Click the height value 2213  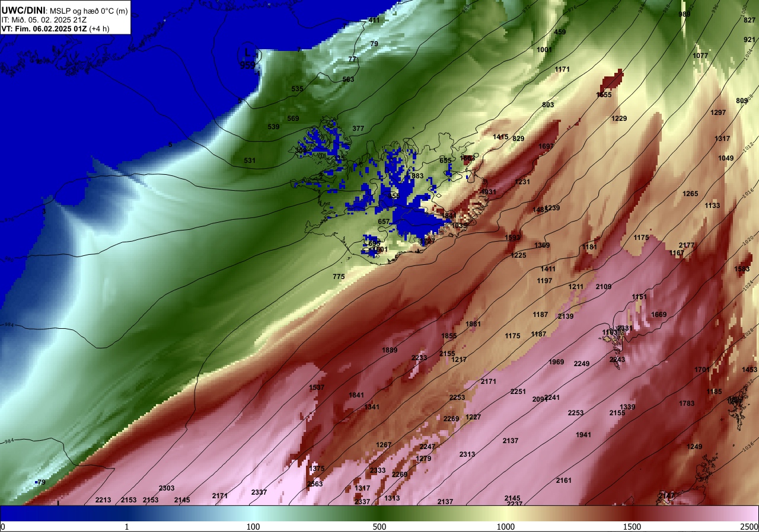[x=103, y=500]
